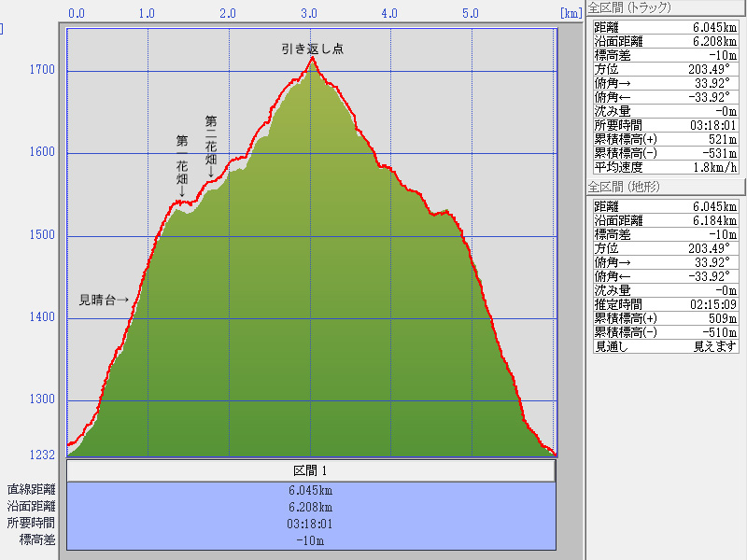Click the 見通し row in terrain table
The width and height of the screenshot is (747, 560).
[667, 346]
